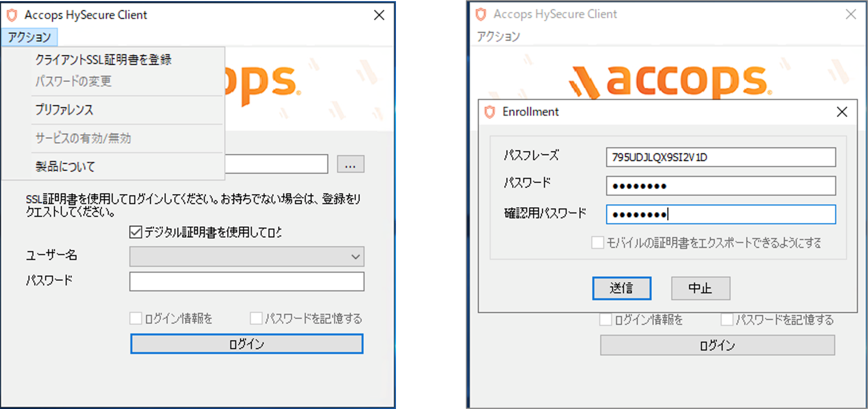Click the Accops shield icon in left title bar
Image resolution: width=868 pixels, height=409 pixels.
(x=12, y=15)
